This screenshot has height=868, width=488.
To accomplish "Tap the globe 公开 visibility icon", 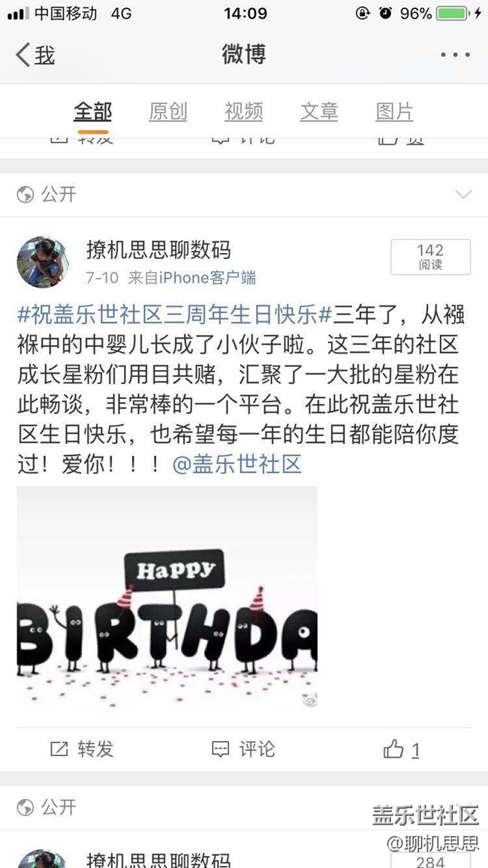I will 26,195.
